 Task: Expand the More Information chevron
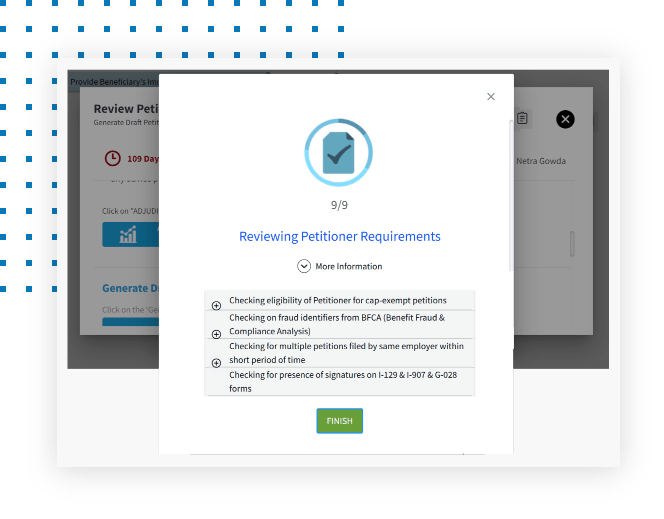tap(304, 266)
